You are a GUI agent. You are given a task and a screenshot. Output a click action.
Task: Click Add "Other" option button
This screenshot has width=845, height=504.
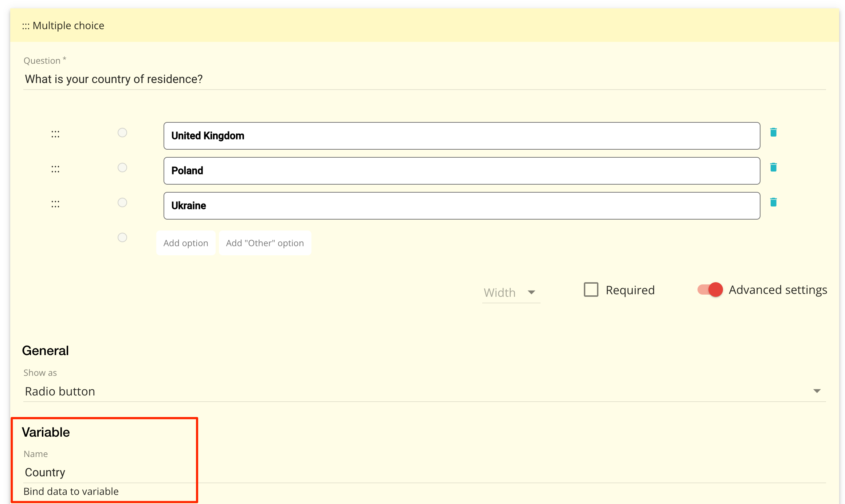click(x=265, y=243)
